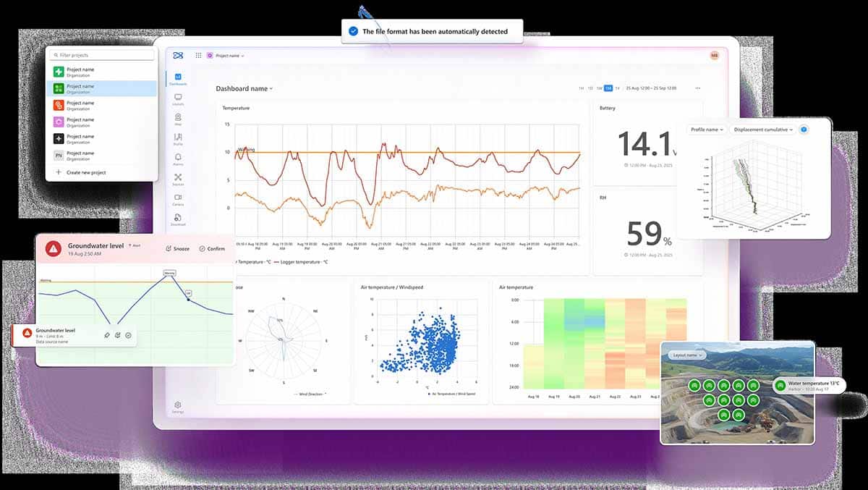The height and width of the screenshot is (490, 868).
Task: Click the MB user avatar
Action: tap(715, 55)
